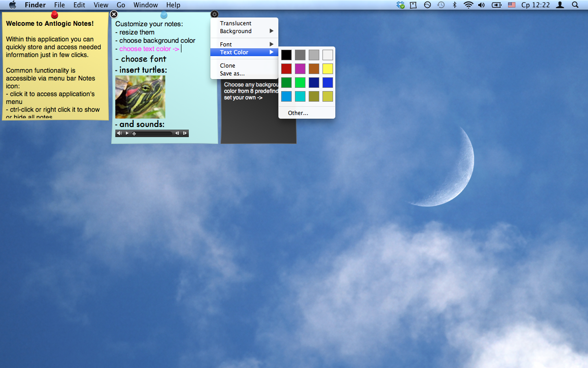
Task: Click the '- choose background color' line
Action: tap(155, 40)
